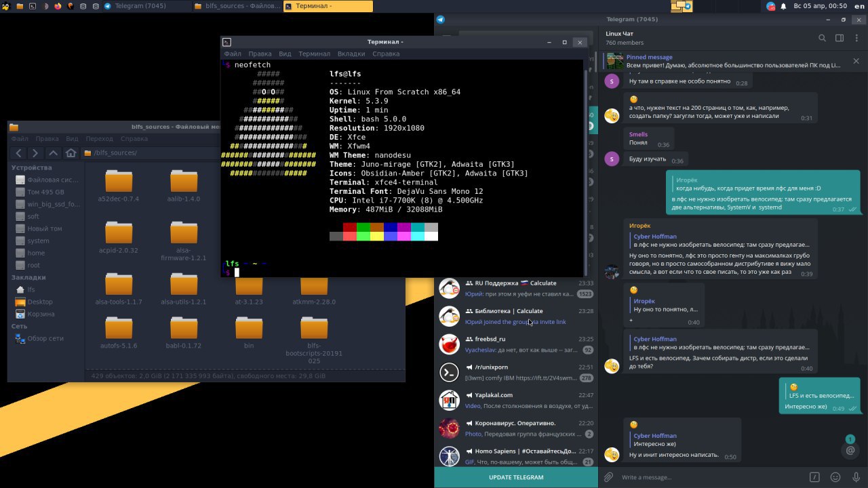Image resolution: width=868 pixels, height=488 pixels.
Task: Select the autofs-5.1.6 folder
Action: pyautogui.click(x=119, y=333)
